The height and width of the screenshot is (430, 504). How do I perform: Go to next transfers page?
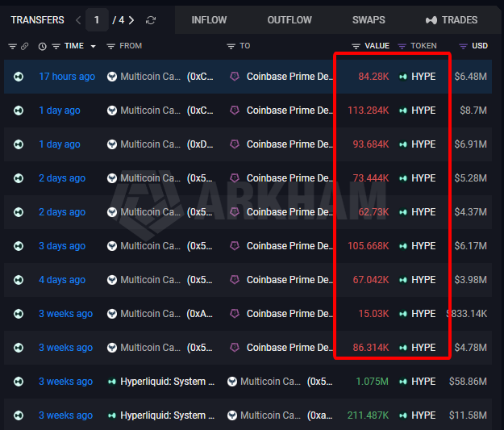(131, 20)
